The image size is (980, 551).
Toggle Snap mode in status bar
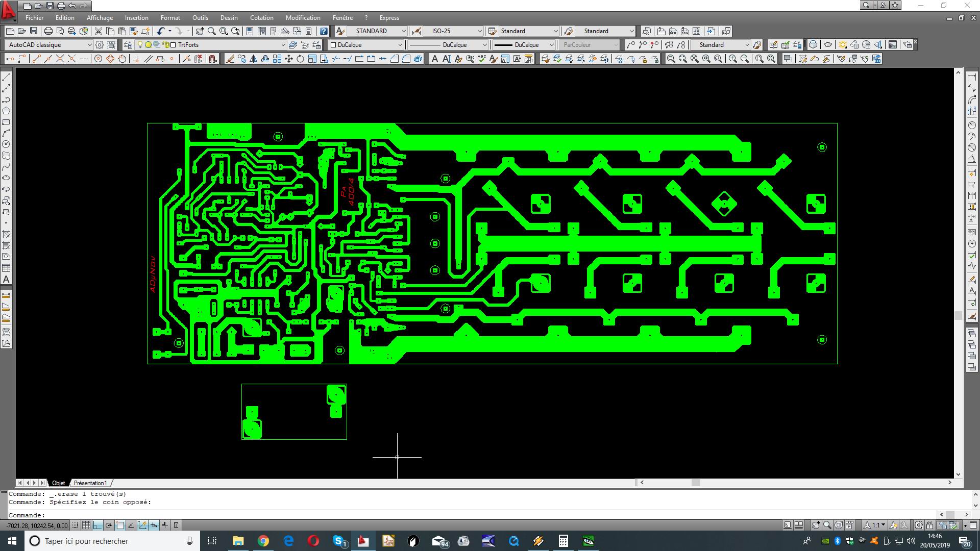point(75,525)
